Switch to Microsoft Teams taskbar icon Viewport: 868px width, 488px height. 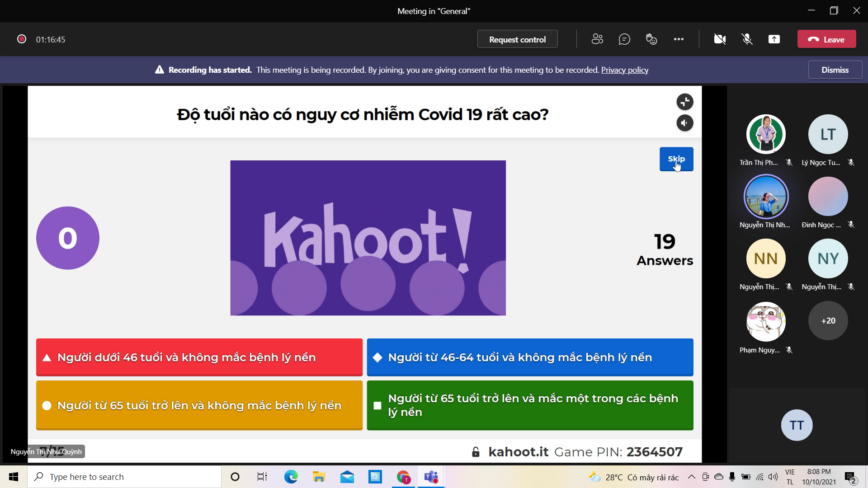click(431, 477)
